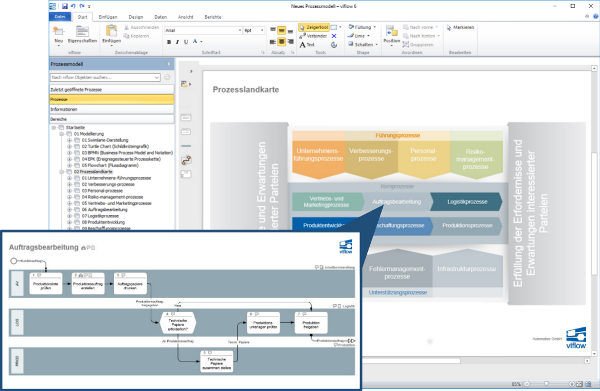Select the Verbinder connector tool

313,36
